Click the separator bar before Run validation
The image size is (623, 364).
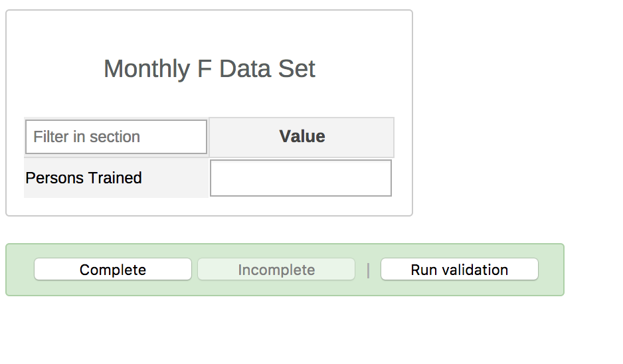click(368, 270)
